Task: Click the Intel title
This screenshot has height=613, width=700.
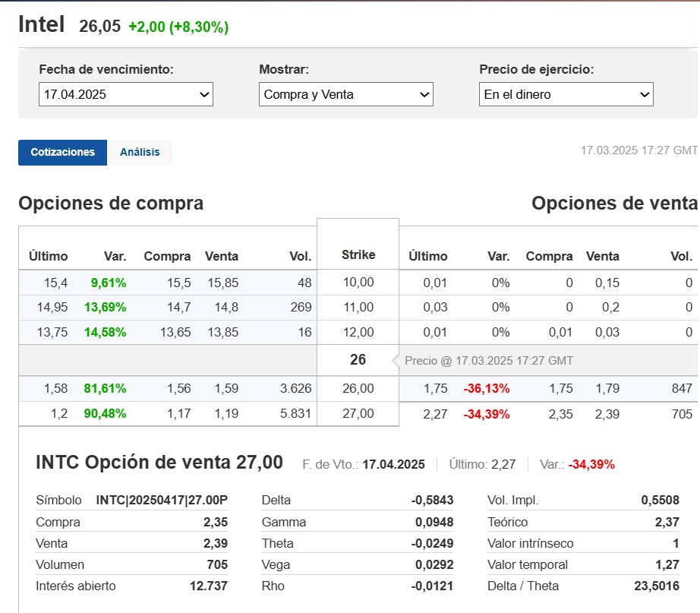Action: [x=42, y=24]
